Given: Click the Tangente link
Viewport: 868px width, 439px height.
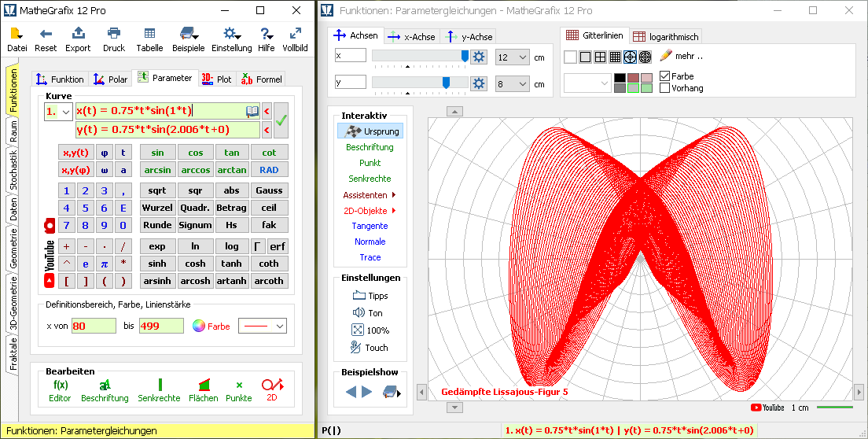Looking at the screenshot, I should [370, 226].
